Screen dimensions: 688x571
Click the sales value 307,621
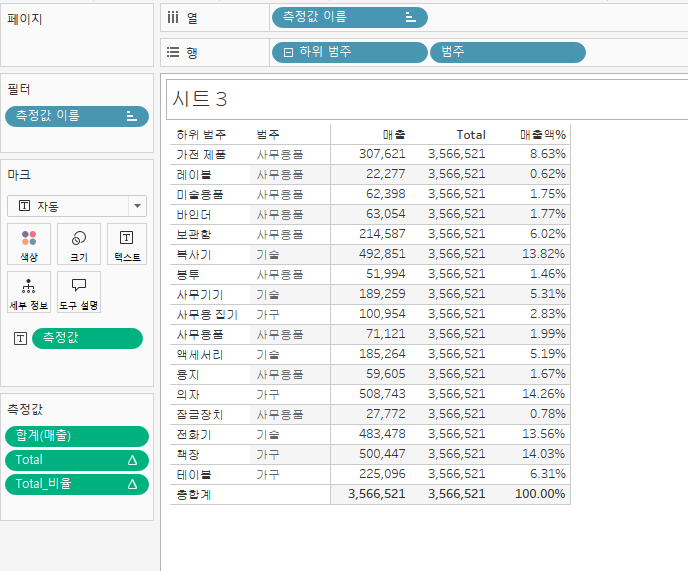pos(382,154)
